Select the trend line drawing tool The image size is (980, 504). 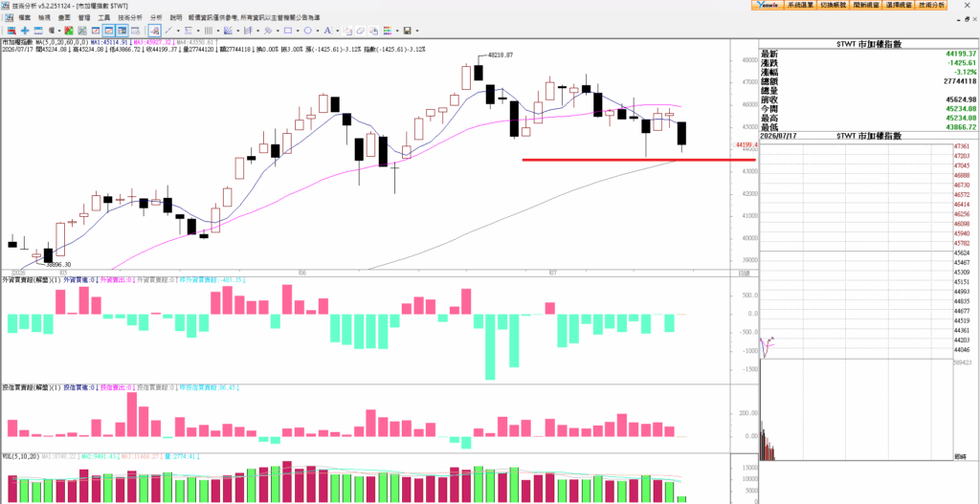click(168, 31)
